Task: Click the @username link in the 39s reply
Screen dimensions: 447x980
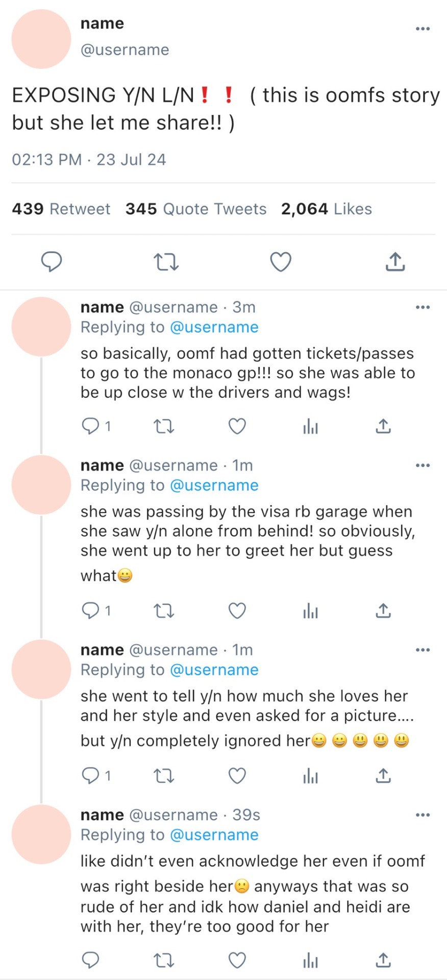Action: (x=214, y=835)
